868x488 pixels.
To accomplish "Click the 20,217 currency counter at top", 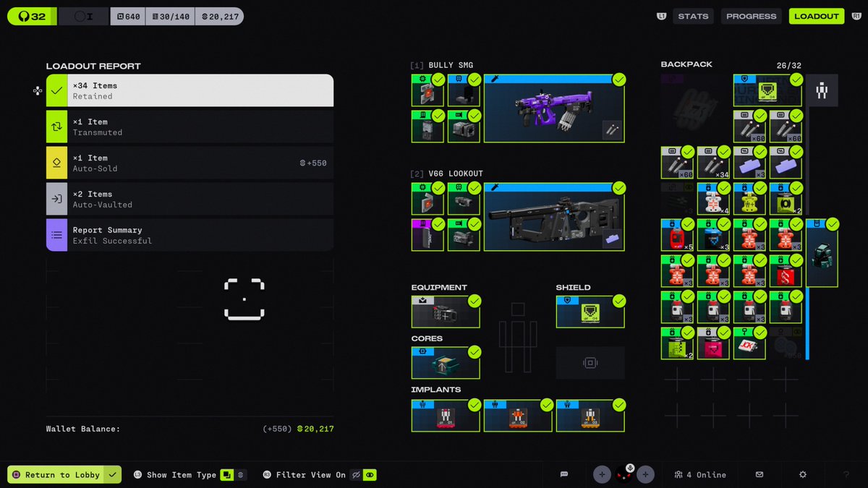I will (x=221, y=16).
